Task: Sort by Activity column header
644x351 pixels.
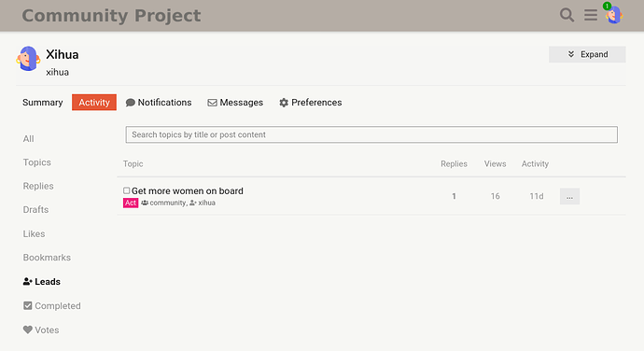Action: point(535,164)
